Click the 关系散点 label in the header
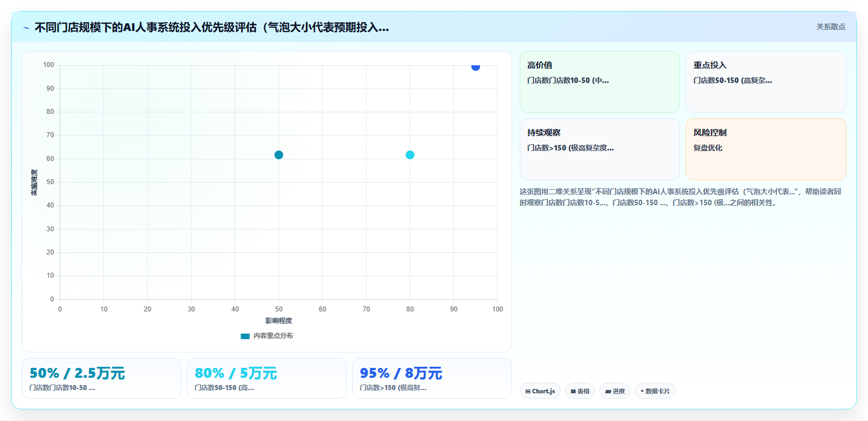Viewport: 868px width, 421px height. (830, 27)
